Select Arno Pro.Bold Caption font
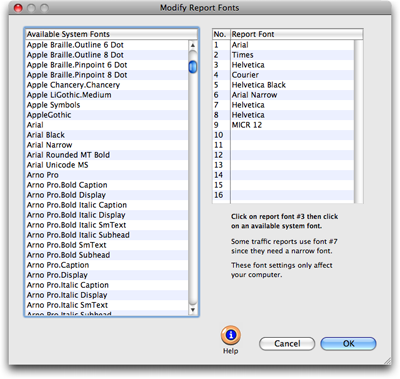400x379 pixels. coord(107,185)
